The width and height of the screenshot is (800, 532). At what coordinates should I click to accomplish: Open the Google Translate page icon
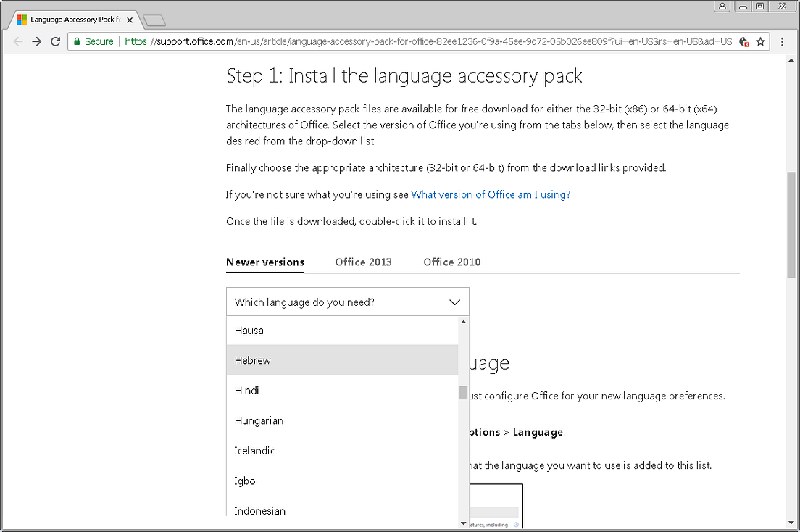pos(743,42)
